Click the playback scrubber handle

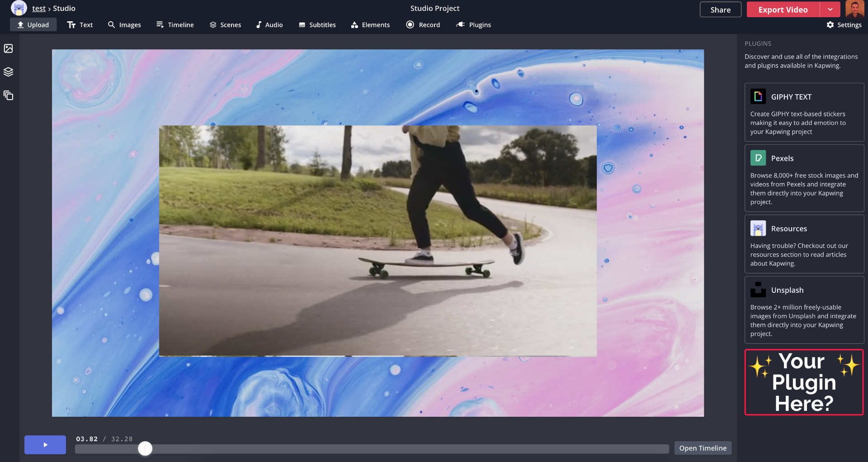point(145,448)
